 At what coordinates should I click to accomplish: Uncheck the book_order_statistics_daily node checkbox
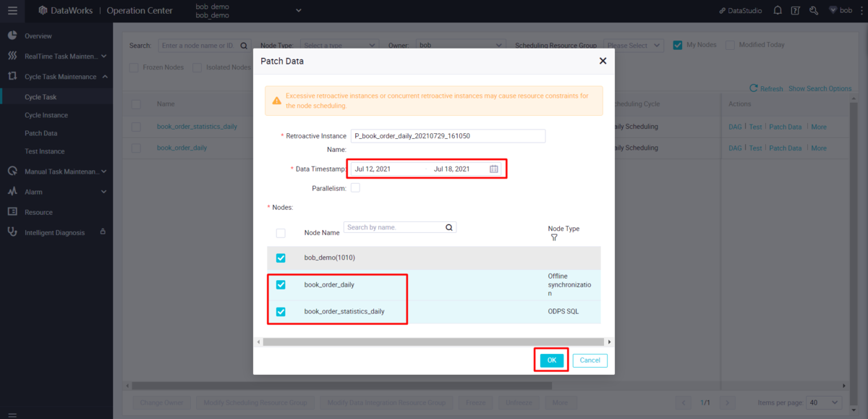click(x=281, y=312)
